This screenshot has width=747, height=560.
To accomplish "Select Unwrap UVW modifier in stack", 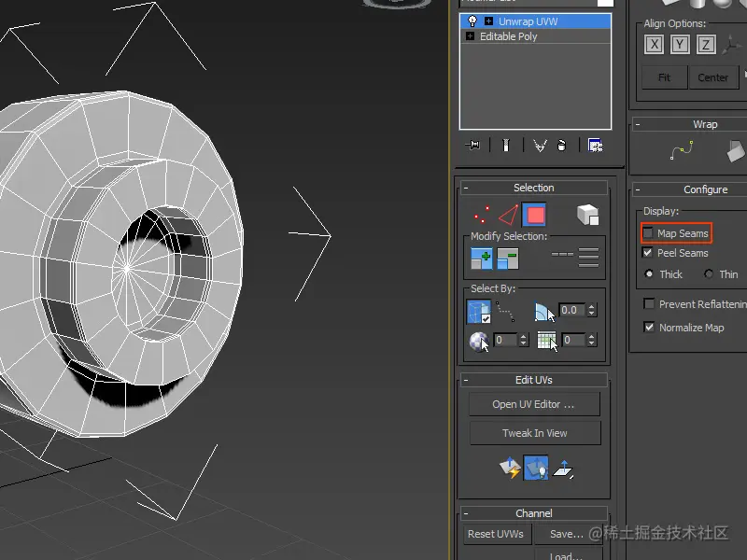I will tap(535, 21).
